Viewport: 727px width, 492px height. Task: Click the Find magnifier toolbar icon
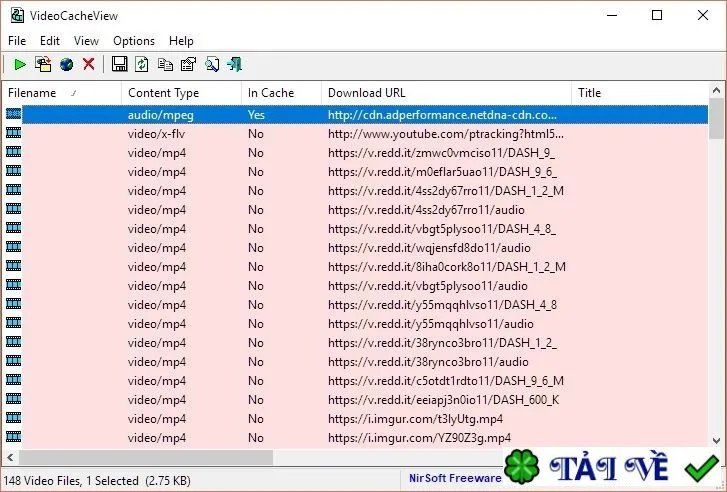click(212, 64)
